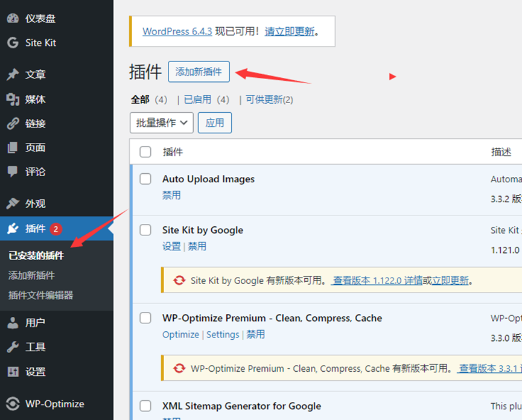Click the comment bubble icon next to 评论
522x420 pixels.
point(13,172)
